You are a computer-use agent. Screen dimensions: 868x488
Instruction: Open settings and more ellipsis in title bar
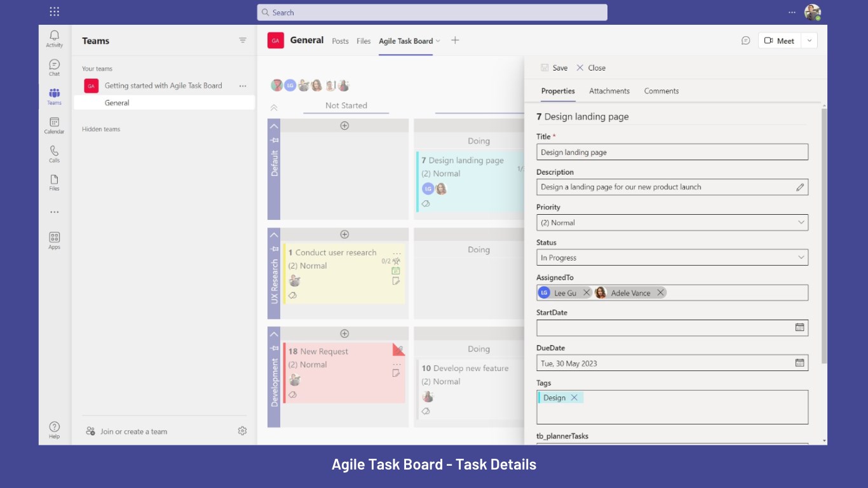(792, 12)
